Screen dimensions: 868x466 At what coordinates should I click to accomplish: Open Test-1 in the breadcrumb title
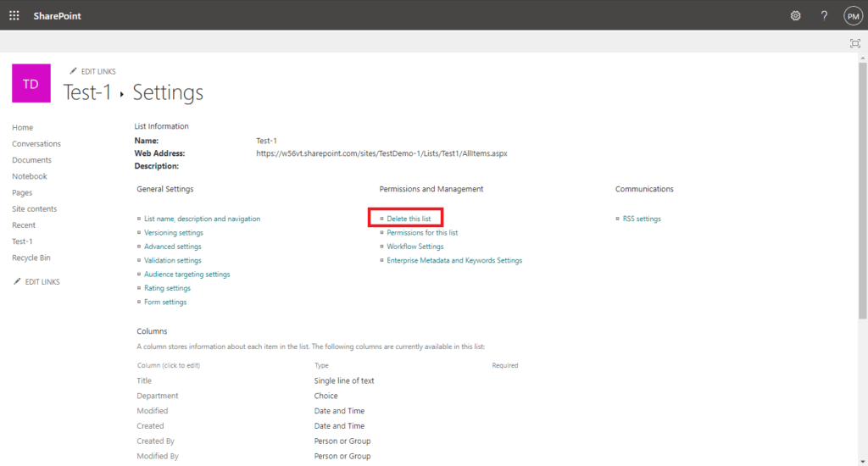(87, 92)
